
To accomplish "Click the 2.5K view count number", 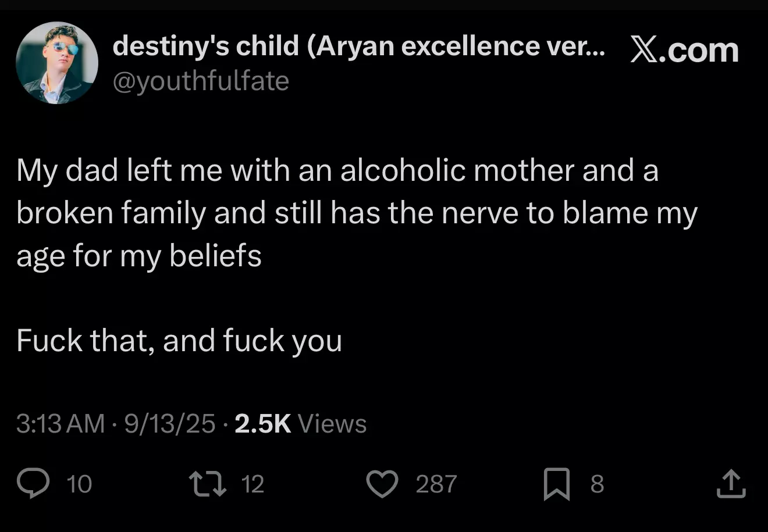I will pyautogui.click(x=263, y=424).
